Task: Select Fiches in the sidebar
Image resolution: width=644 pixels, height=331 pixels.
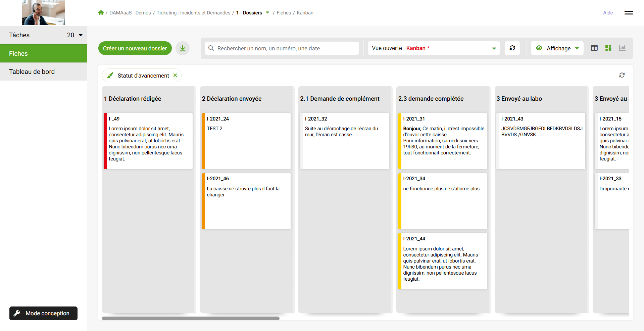Action: [18, 53]
